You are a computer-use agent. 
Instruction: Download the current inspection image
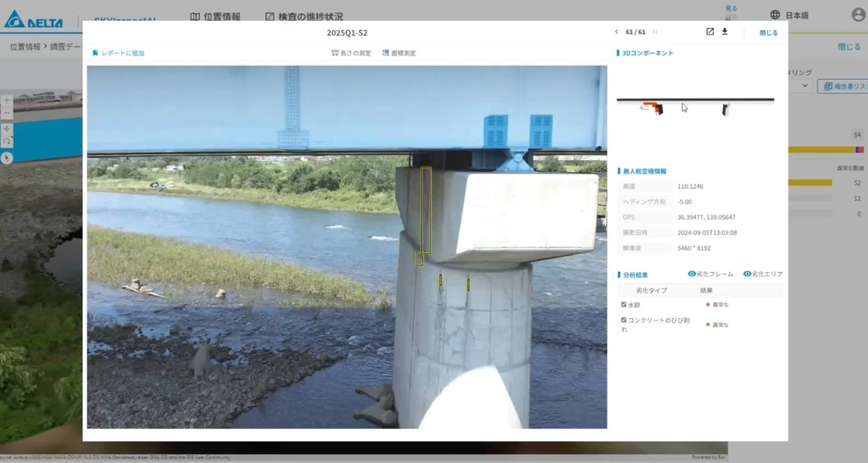[x=725, y=32]
